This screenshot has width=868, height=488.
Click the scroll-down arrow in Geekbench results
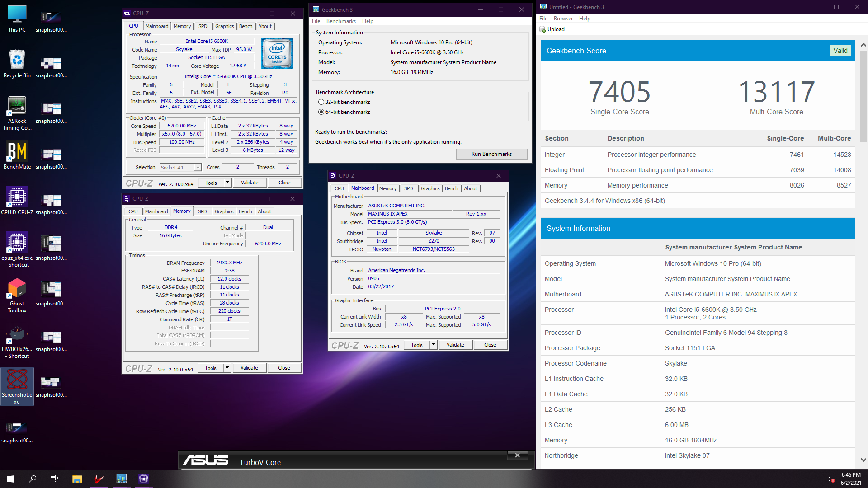[x=863, y=460]
